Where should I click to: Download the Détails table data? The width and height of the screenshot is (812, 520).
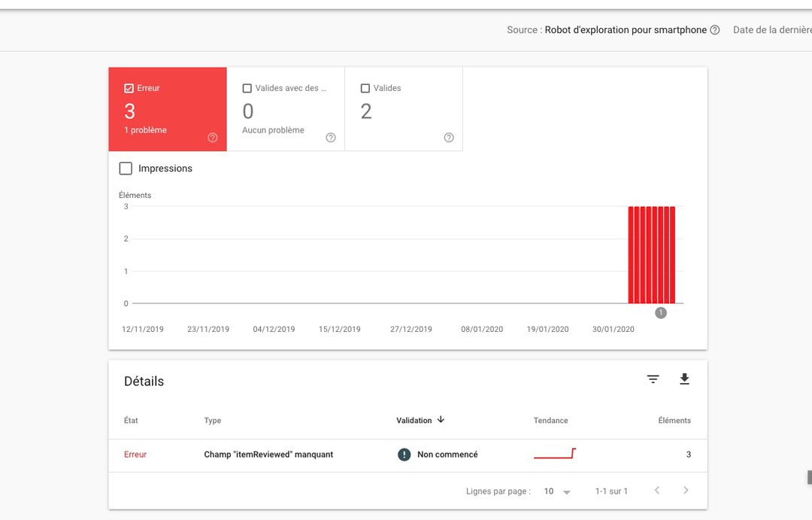click(x=684, y=379)
